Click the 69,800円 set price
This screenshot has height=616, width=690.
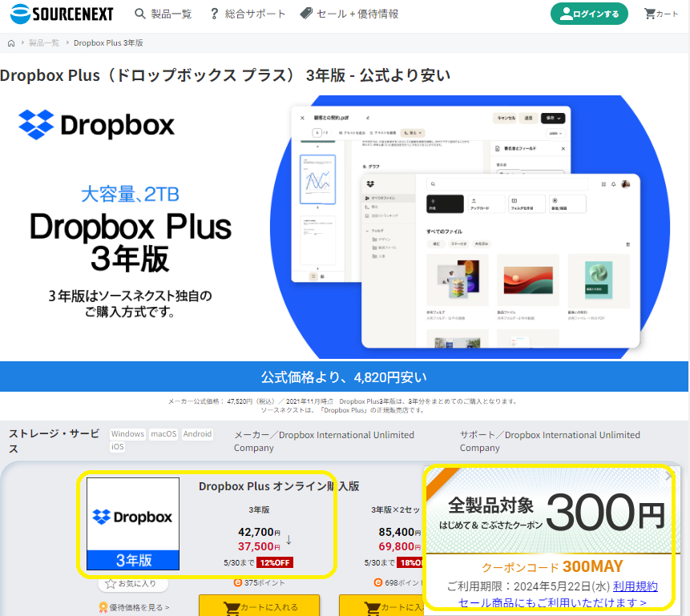tap(400, 546)
